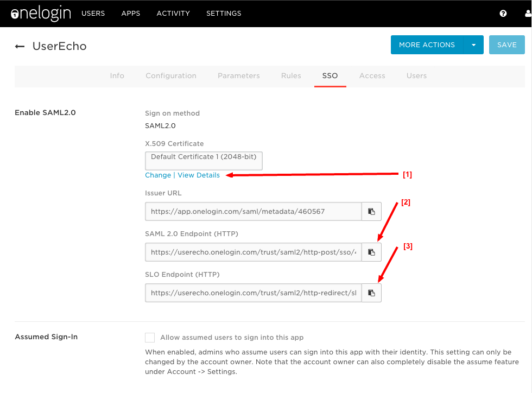Open the ACTIVITY menu

[173, 13]
